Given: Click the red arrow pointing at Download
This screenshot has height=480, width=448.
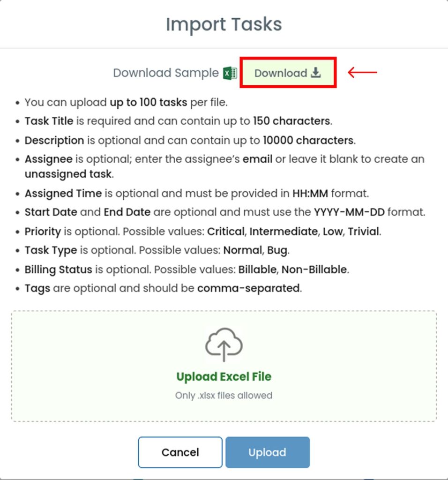Looking at the screenshot, I should click(362, 72).
